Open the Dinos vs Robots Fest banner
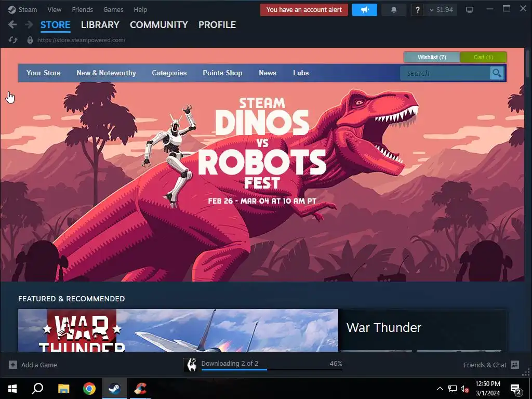 (x=262, y=181)
